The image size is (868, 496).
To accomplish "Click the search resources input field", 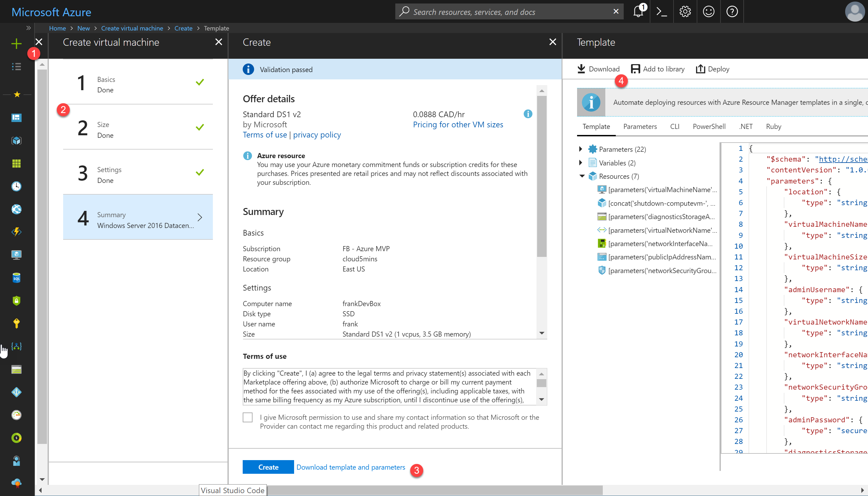I will coord(509,12).
